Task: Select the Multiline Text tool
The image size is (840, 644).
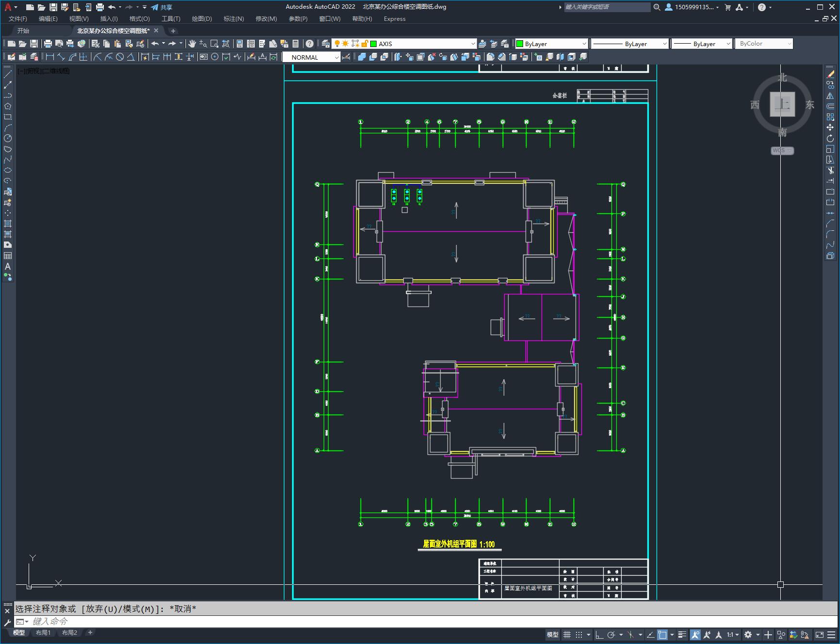Action: point(8,266)
